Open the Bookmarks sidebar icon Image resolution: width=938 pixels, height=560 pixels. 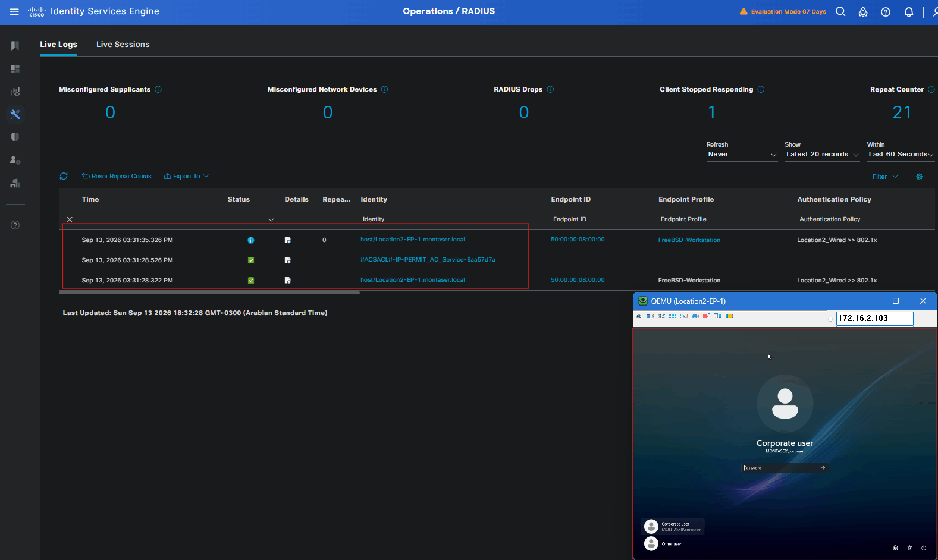(x=15, y=46)
